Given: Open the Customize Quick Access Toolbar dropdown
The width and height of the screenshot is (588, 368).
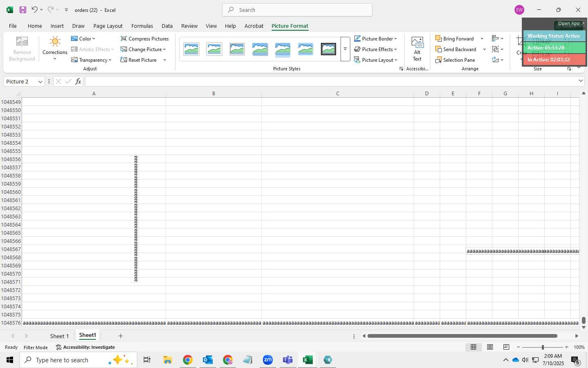Looking at the screenshot, I should pos(66,10).
